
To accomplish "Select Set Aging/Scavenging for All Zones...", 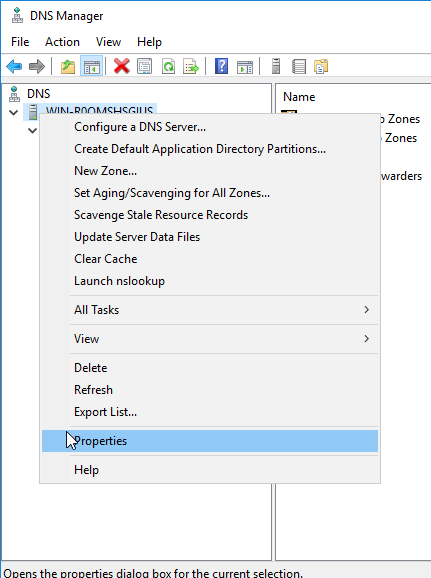I will (x=210, y=193).
